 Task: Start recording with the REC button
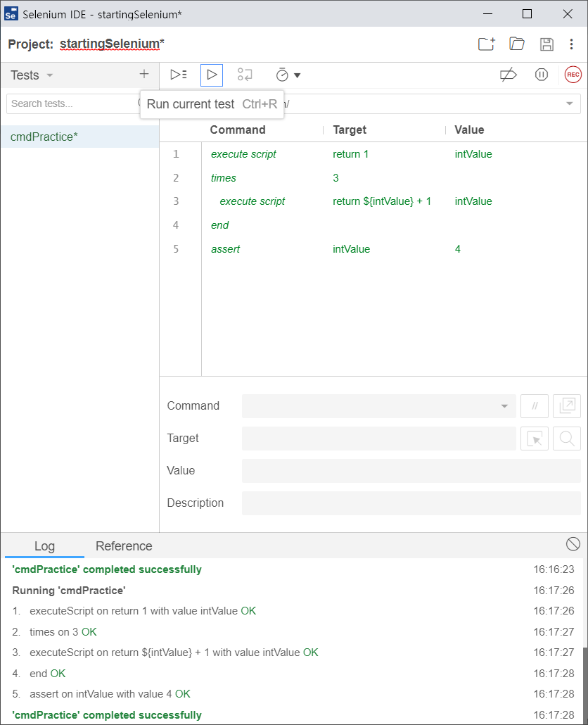pyautogui.click(x=573, y=75)
